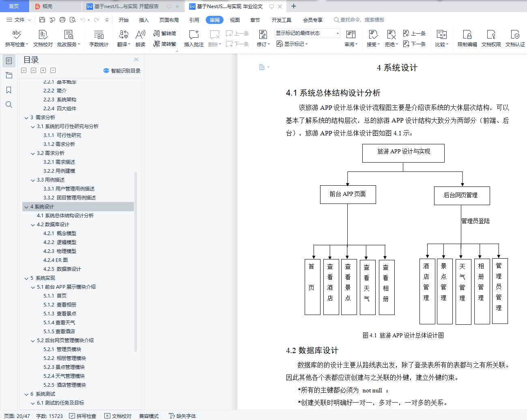The height and width of the screenshot is (420, 527).
Task: Open the 会员专享 tab
Action: [313, 20]
